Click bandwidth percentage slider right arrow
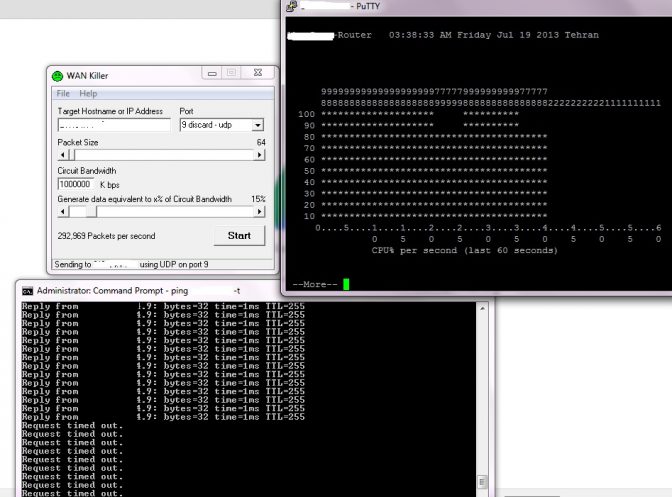The width and height of the screenshot is (672, 497). (x=260, y=211)
